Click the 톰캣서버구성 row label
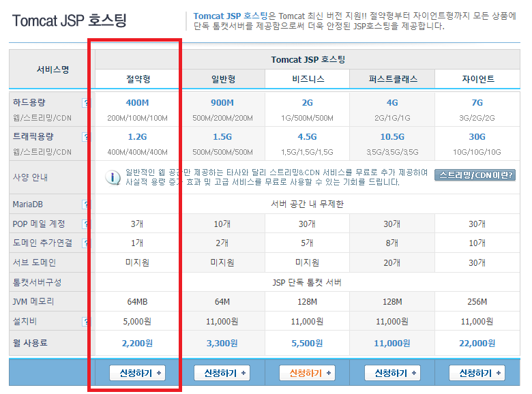Viewport: 532px width, 394px height. pyautogui.click(x=37, y=282)
